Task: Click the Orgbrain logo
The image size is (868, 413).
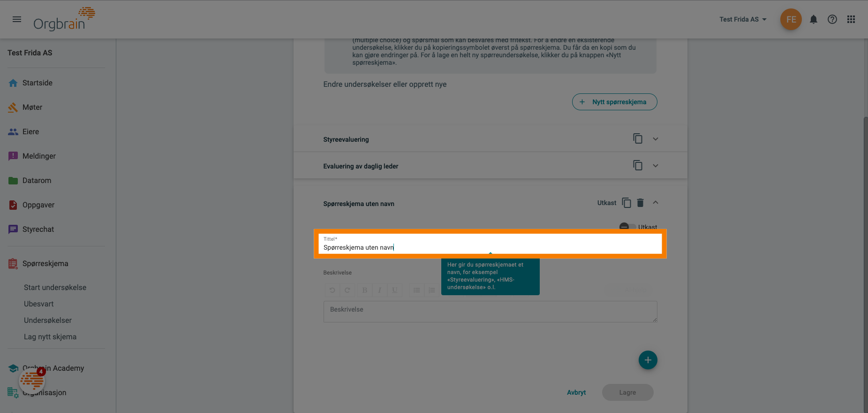Action: click(x=64, y=19)
